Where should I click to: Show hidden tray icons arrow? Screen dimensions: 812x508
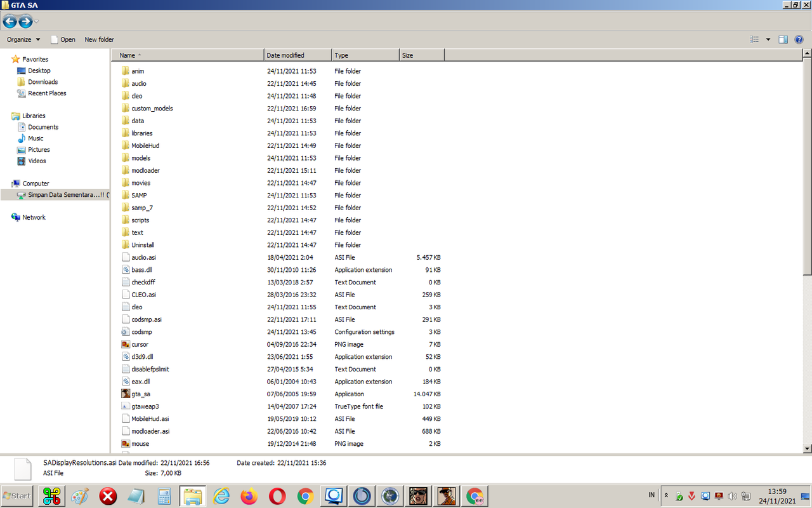[x=666, y=495]
